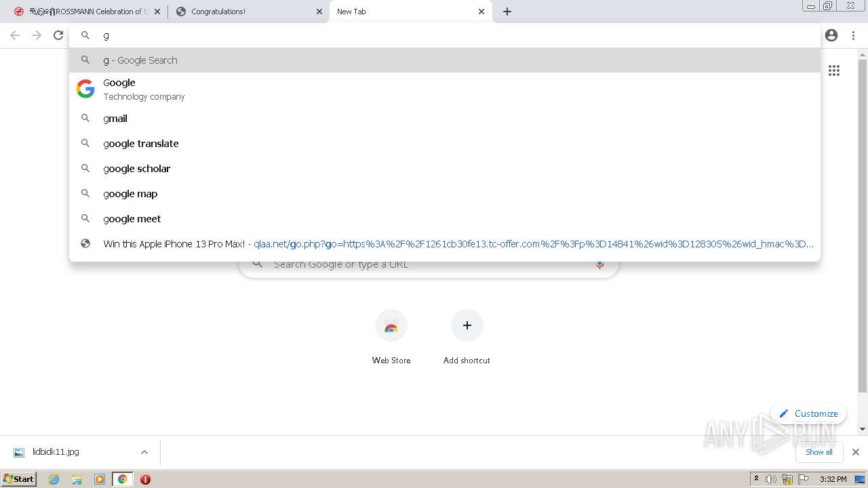This screenshot has height=488, width=868.
Task: Open Windows Explorer folder from taskbar
Action: coord(77,479)
